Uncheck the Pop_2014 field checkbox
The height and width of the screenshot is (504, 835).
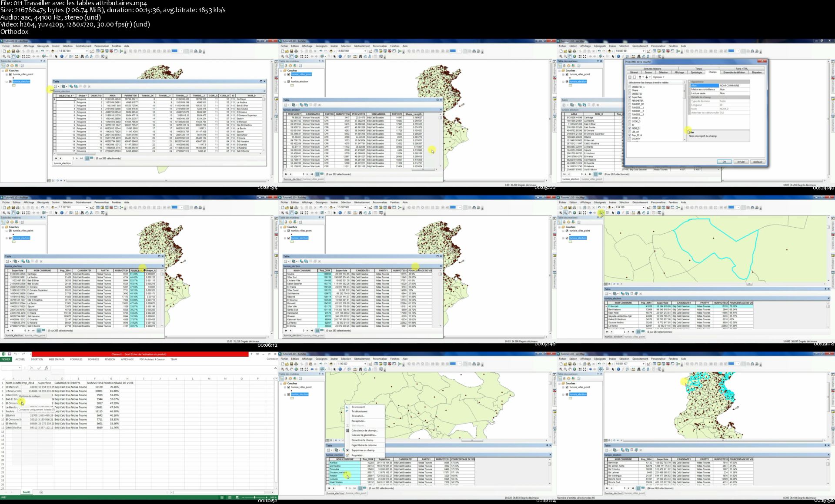click(x=630, y=135)
